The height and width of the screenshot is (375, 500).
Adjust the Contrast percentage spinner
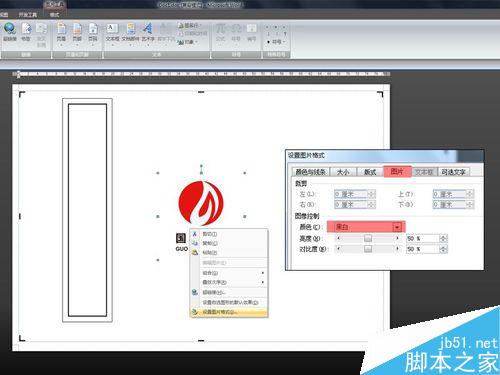pos(443,249)
